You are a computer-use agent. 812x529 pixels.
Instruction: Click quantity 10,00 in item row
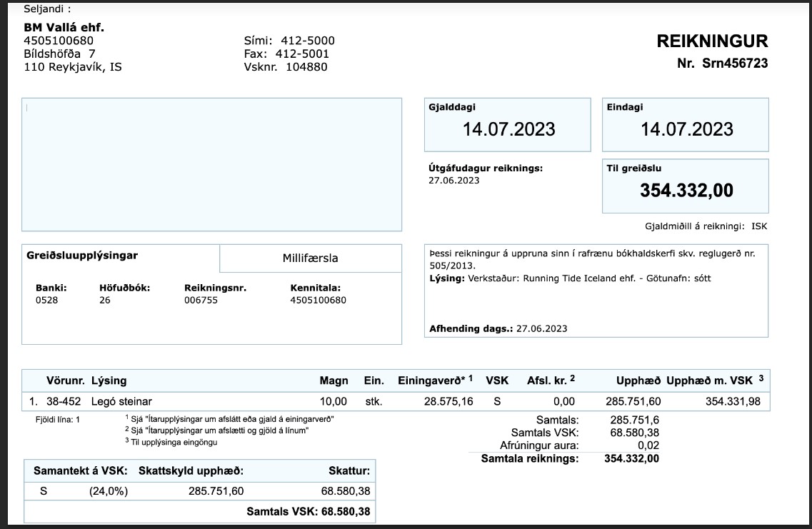pos(334,401)
